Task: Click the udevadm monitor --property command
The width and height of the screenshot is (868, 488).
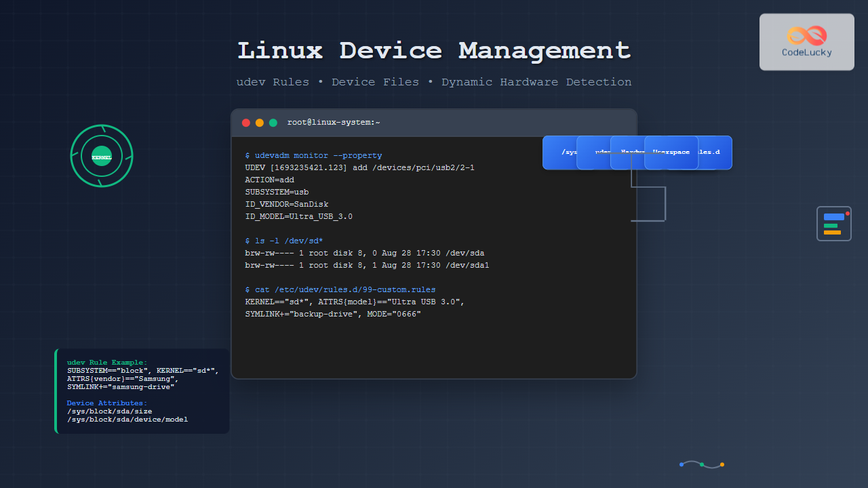Action: [x=313, y=155]
